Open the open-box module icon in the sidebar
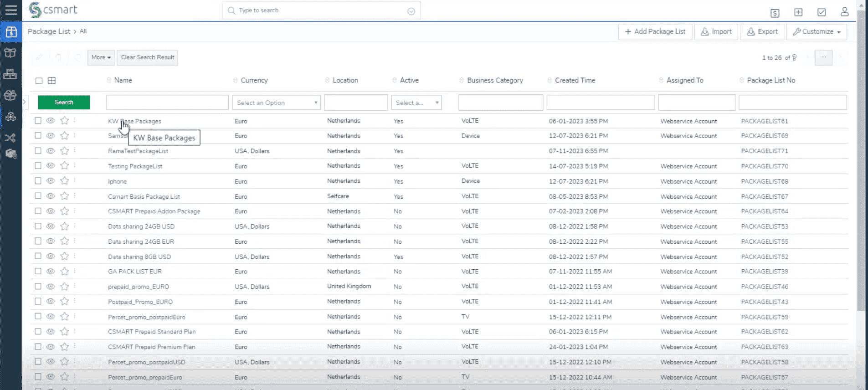This screenshot has height=390, width=868. click(x=10, y=53)
